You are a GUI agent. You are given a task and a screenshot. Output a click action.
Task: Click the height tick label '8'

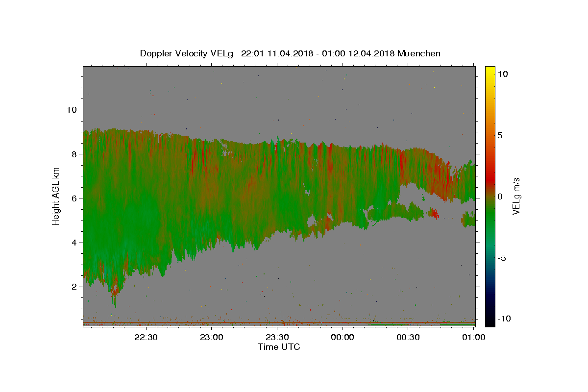74,154
